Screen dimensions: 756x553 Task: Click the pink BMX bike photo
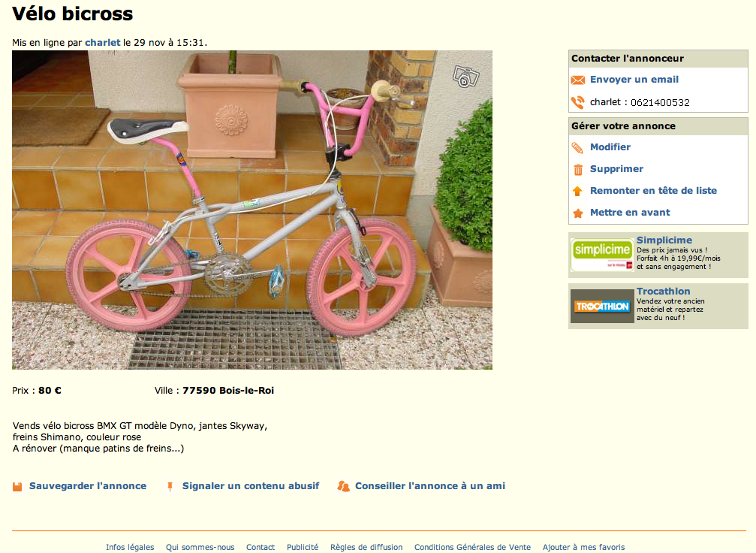point(252,210)
